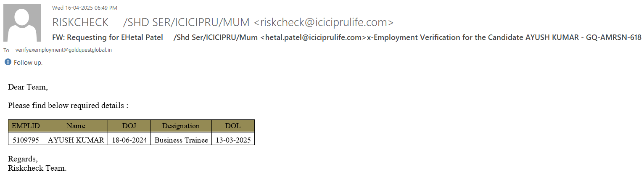Click the Business Trainee designation cell
644x185 pixels.
click(181, 140)
